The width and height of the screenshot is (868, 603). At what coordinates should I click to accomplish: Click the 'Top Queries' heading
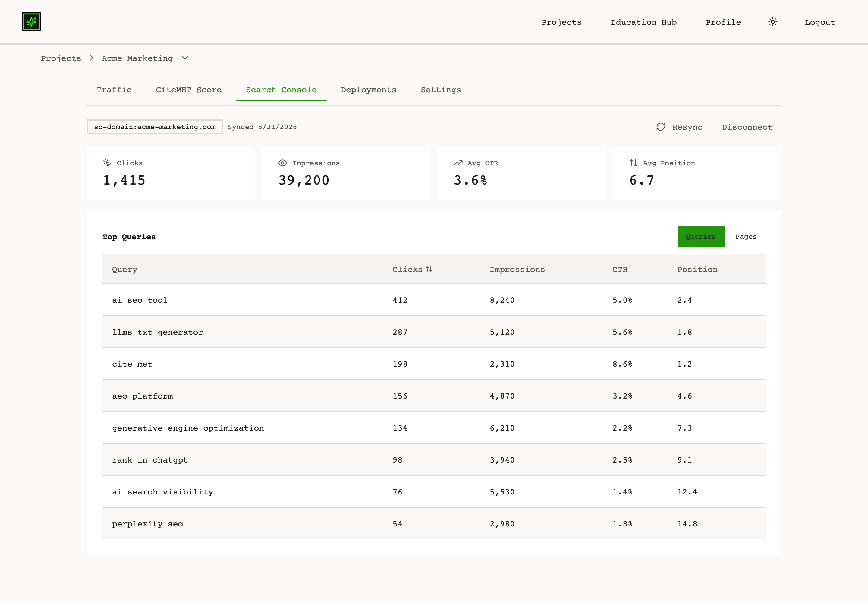[x=129, y=237]
